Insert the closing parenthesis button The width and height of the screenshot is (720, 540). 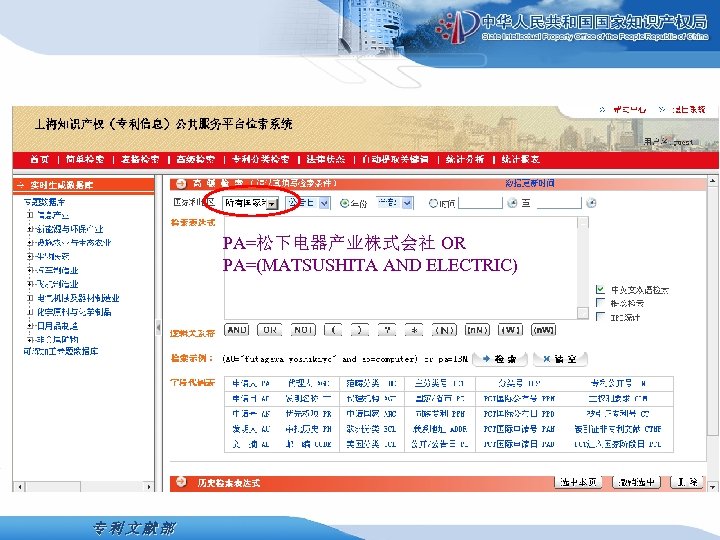click(360, 330)
